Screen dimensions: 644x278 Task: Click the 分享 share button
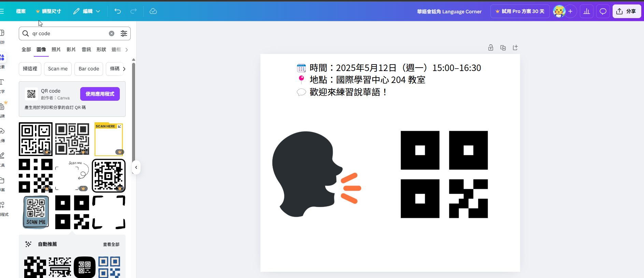(x=627, y=11)
